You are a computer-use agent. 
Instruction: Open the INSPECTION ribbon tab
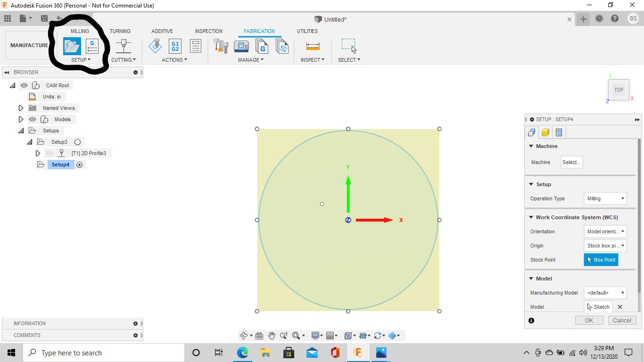(208, 31)
